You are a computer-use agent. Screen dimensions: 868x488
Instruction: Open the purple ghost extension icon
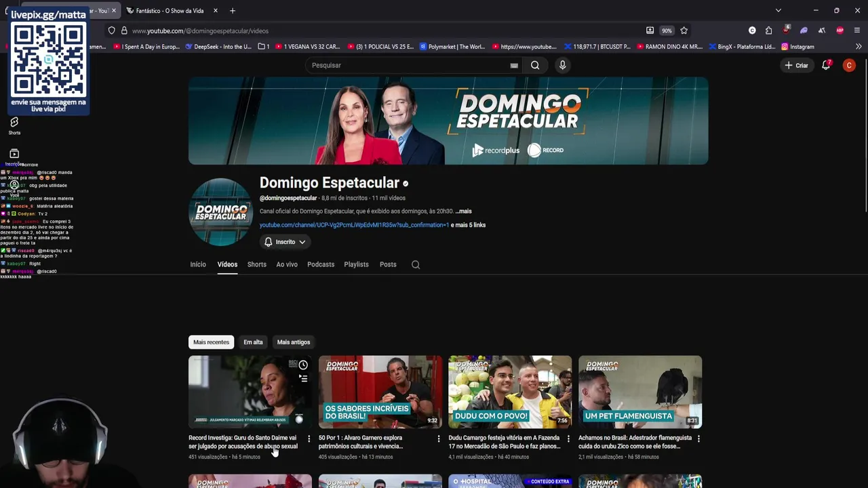(804, 30)
